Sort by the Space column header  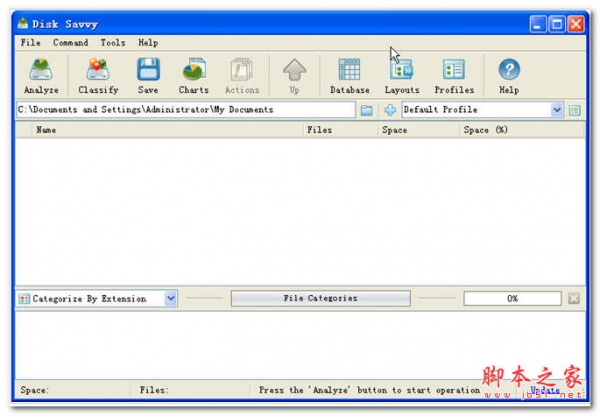click(419, 130)
